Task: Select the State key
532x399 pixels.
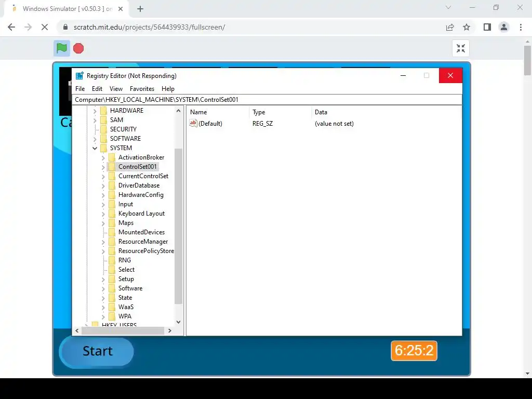Action: [125, 298]
